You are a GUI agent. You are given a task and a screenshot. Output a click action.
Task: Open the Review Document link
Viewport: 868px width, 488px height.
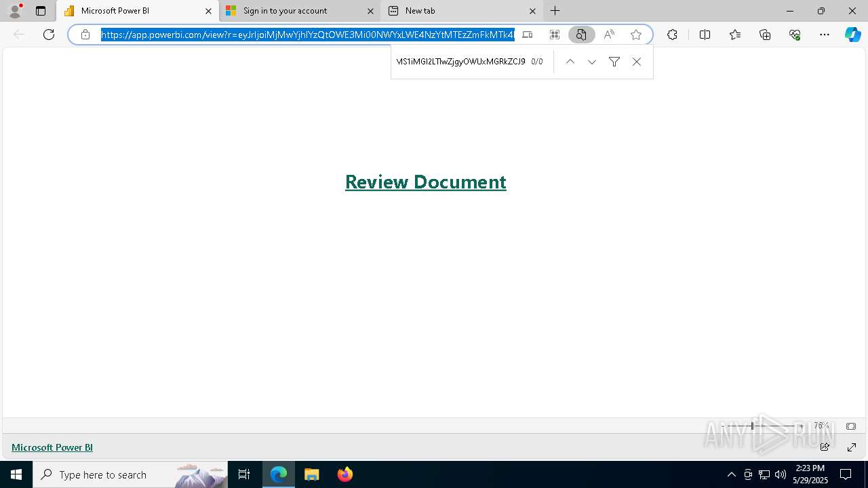coord(425,182)
